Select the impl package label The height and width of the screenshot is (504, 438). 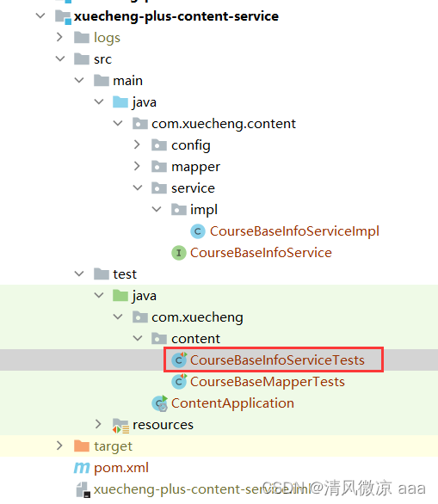pos(204,210)
